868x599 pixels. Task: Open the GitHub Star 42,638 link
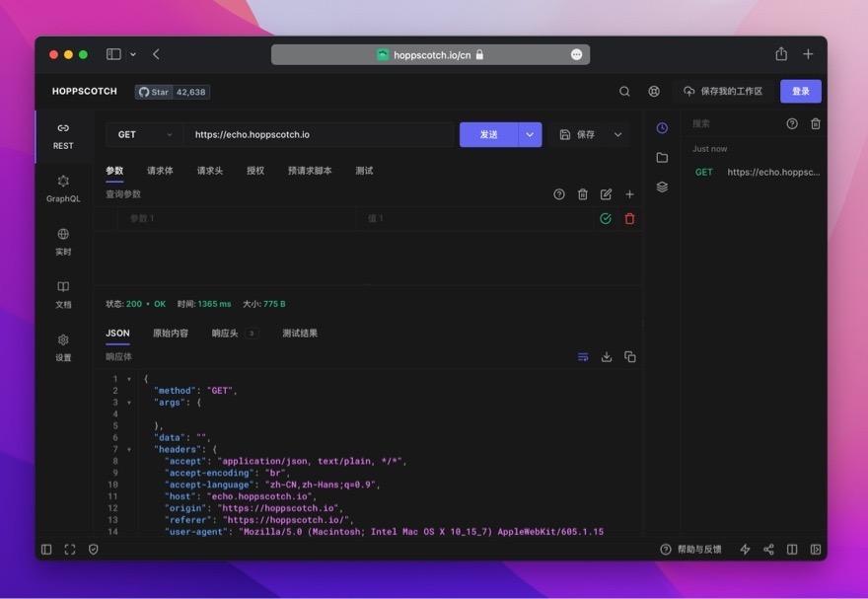click(173, 92)
